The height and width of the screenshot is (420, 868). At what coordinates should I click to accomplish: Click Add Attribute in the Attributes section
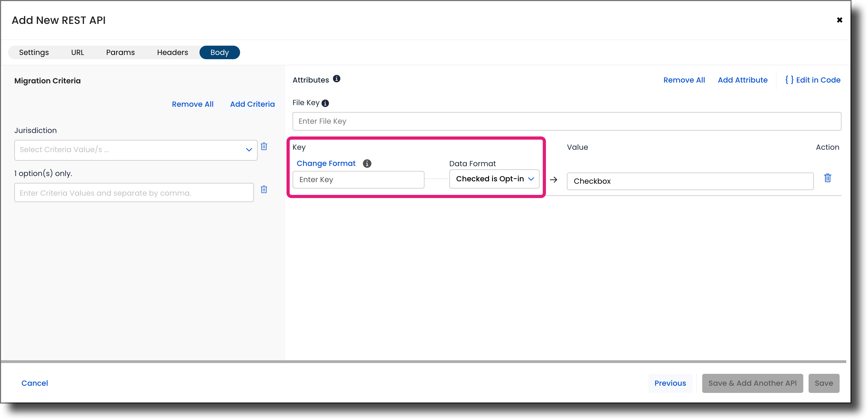(x=742, y=80)
